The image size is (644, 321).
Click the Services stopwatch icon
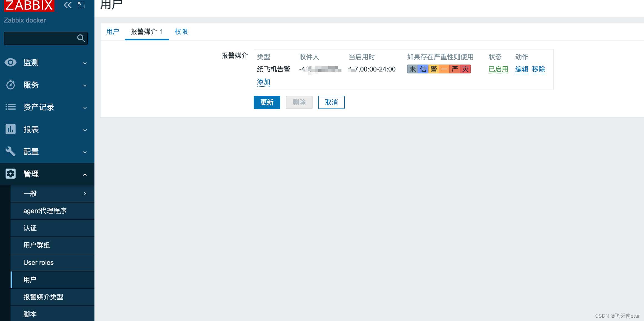tap(11, 85)
